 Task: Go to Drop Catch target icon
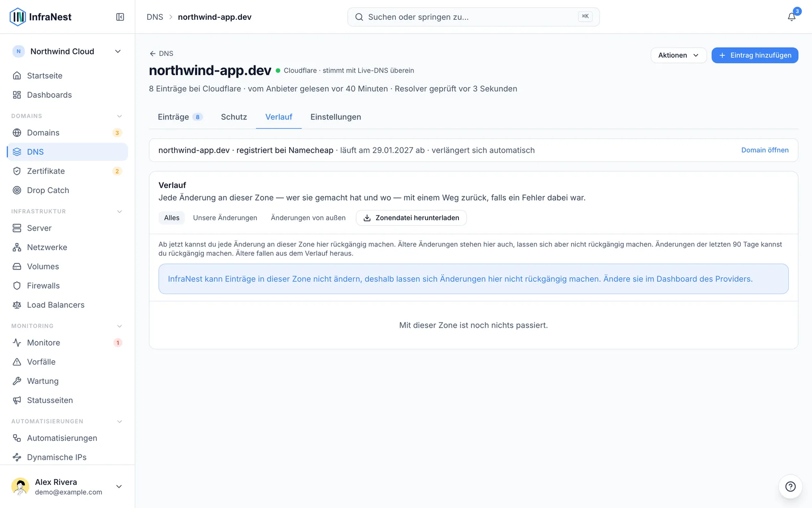point(17,190)
